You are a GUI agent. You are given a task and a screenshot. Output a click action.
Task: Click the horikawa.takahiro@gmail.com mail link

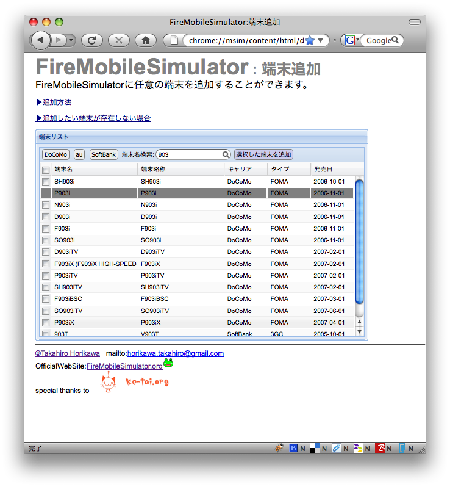(x=175, y=353)
